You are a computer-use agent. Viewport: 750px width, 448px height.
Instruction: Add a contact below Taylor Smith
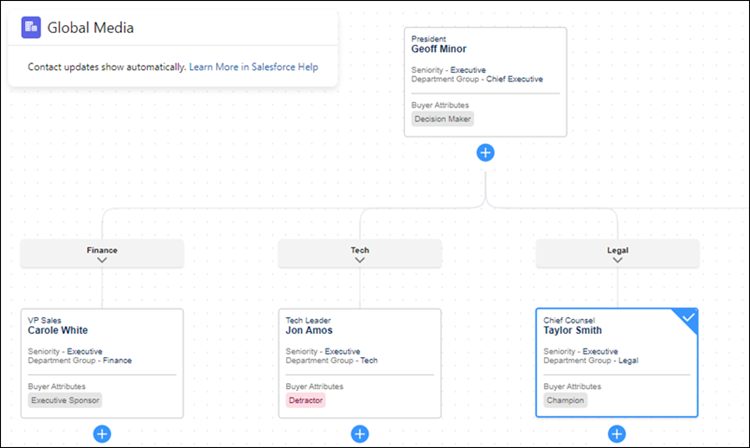click(x=617, y=433)
